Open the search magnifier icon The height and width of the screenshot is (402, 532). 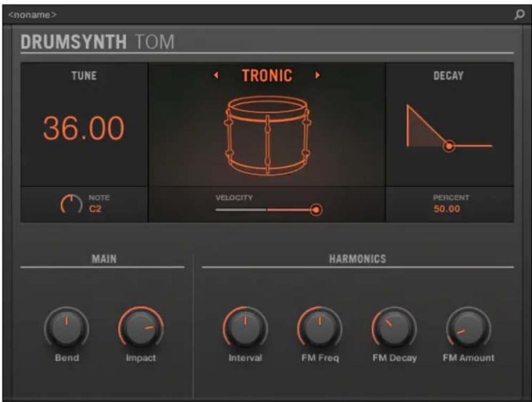point(519,14)
